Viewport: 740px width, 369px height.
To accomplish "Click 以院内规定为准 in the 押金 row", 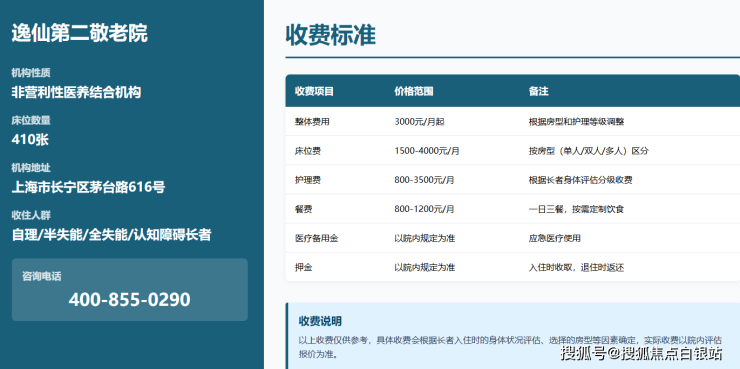I will coord(425,268).
